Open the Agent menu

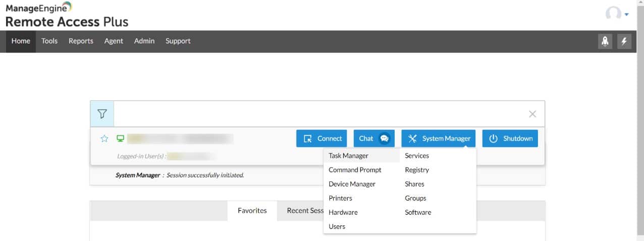point(114,41)
